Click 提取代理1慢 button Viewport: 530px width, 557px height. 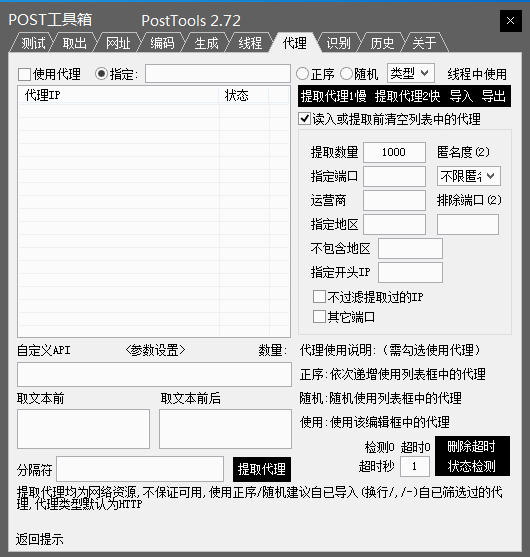pyautogui.click(x=334, y=96)
